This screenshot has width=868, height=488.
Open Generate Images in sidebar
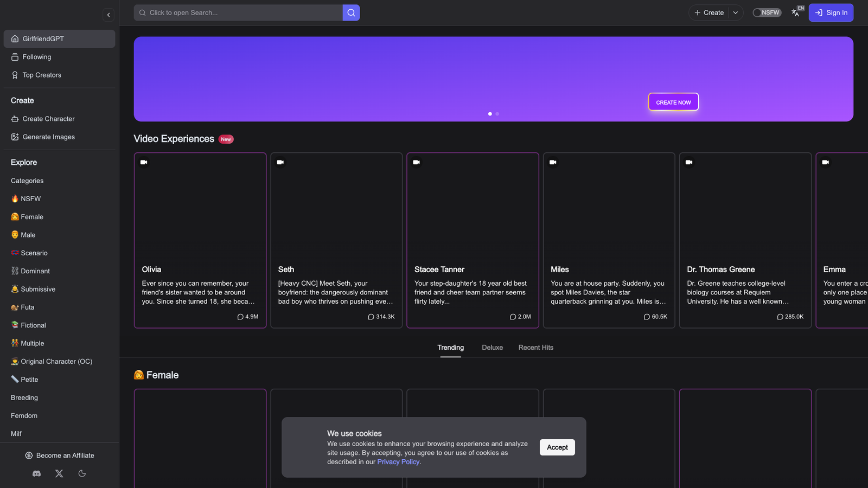coord(60,137)
